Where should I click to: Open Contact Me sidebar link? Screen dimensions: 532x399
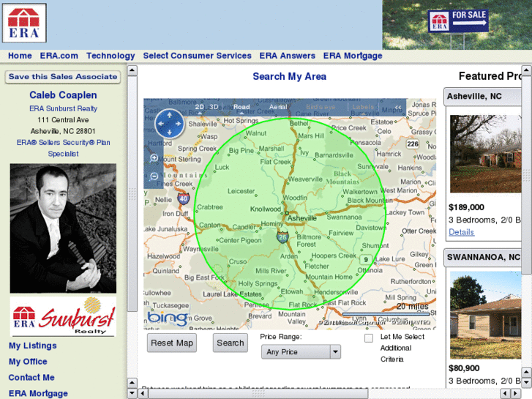coord(31,378)
